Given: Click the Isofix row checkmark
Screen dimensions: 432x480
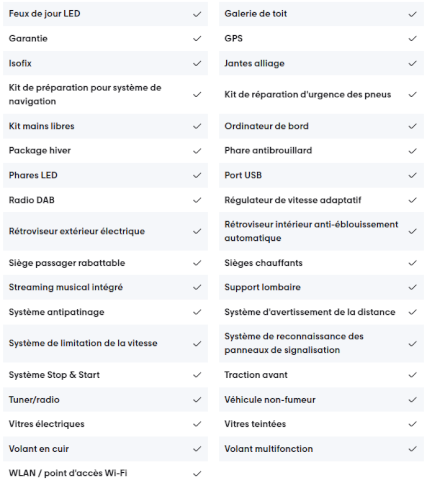Looking at the screenshot, I should coord(197,63).
